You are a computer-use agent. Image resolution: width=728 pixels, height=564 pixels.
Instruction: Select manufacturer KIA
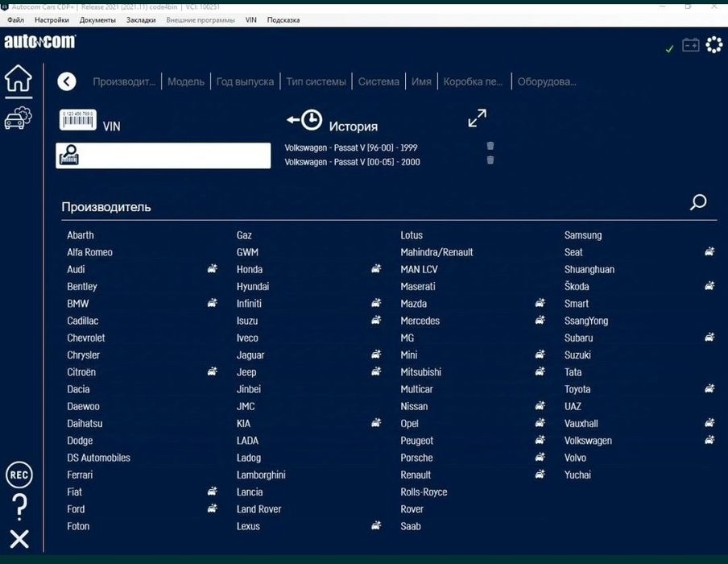pos(243,423)
